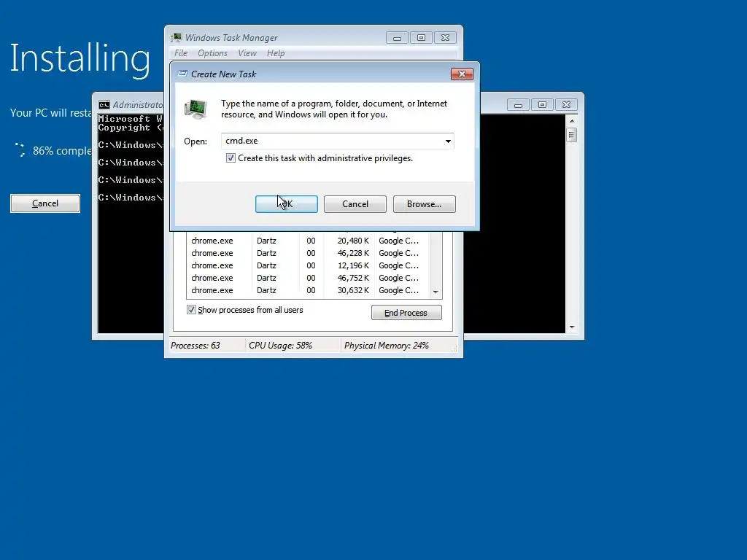The image size is (747, 560).
Task: Click the CPU Usage: 58% status entry
Action: 280,346
